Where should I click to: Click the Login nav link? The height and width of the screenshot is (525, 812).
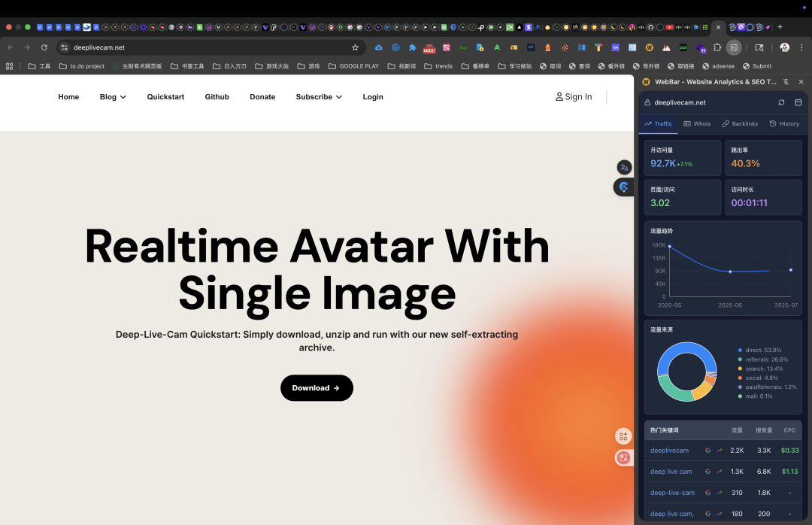(373, 97)
